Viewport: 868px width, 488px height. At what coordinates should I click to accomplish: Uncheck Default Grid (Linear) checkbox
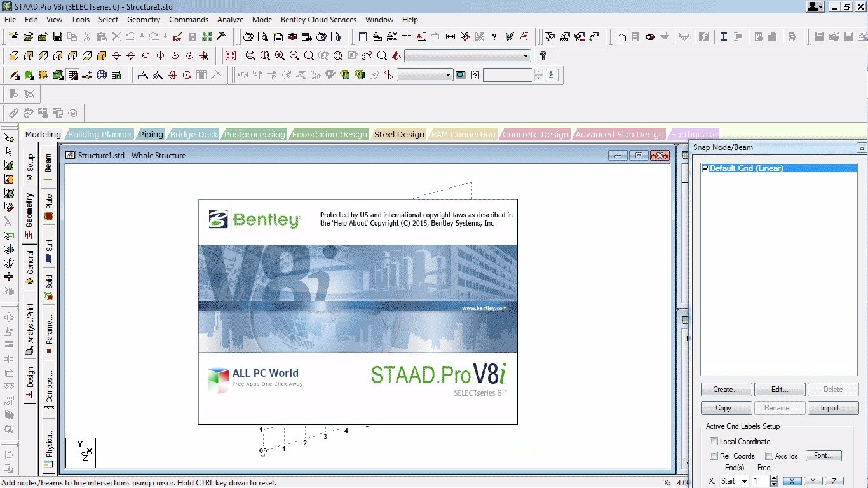tap(705, 168)
